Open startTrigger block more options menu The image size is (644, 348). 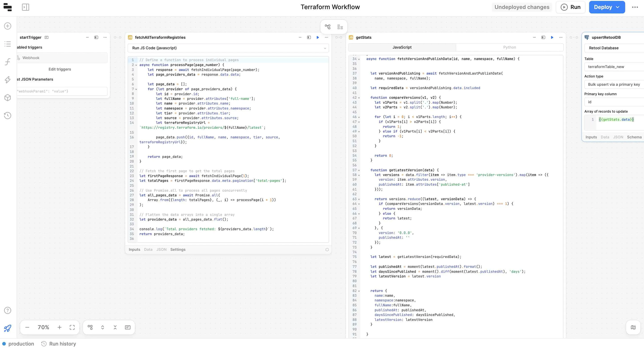pos(105,37)
